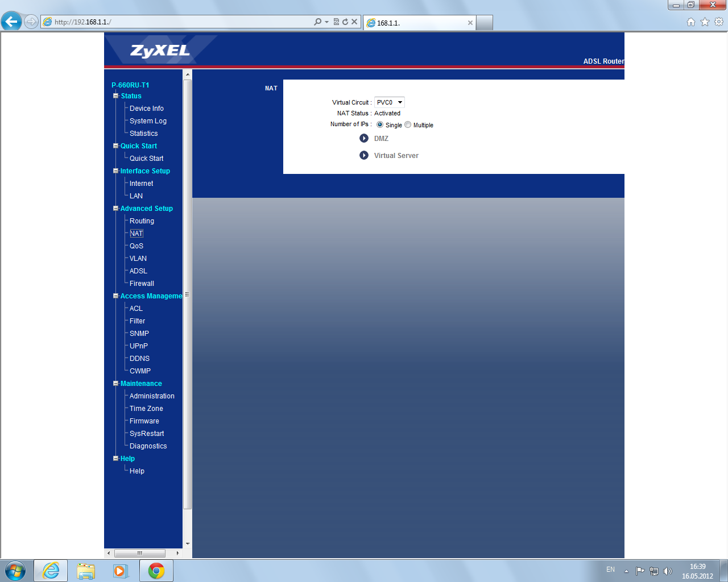Screen dimensions: 728x582
Task: Open QoS menu item
Action: coord(136,246)
